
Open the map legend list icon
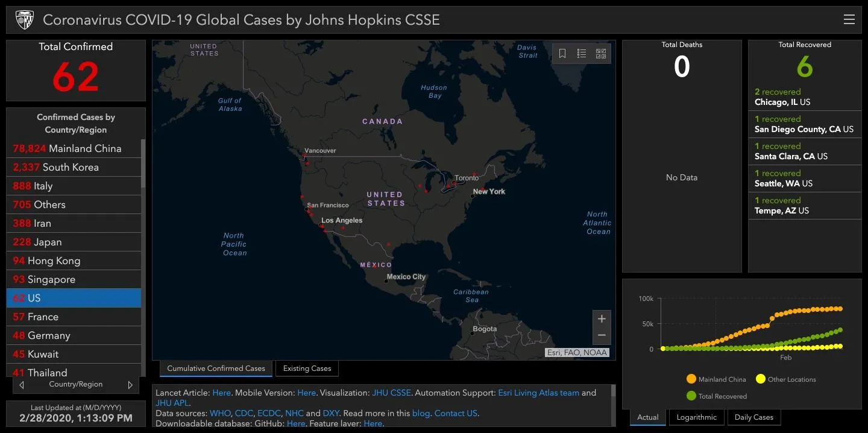pyautogui.click(x=582, y=54)
